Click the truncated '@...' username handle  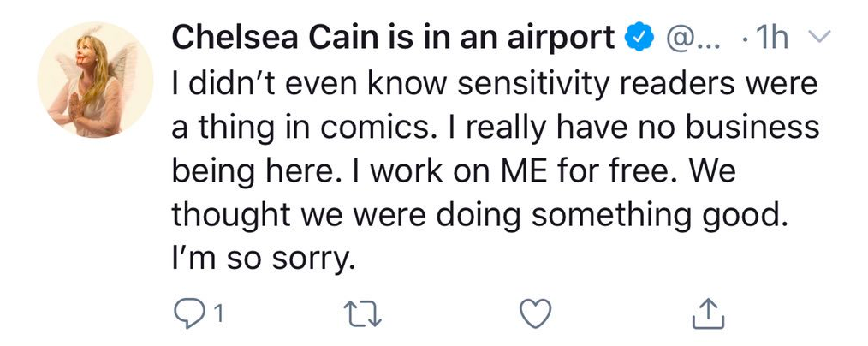[693, 39]
